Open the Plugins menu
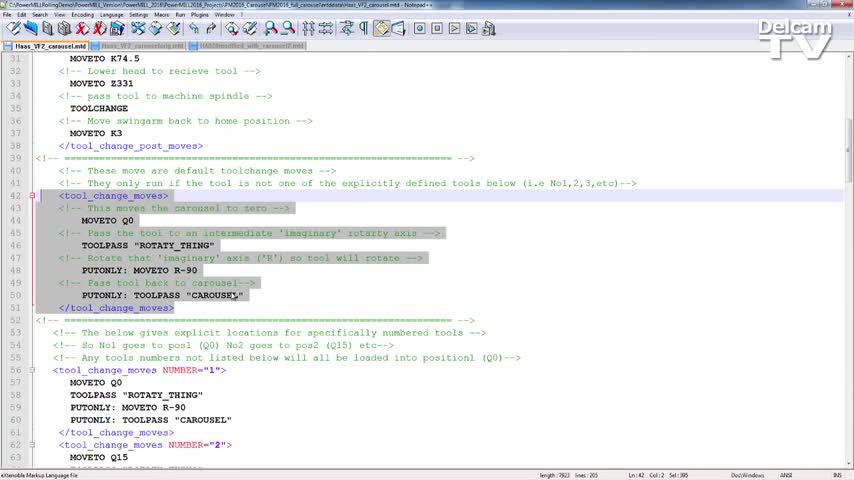This screenshot has width=854, height=480. 200,15
